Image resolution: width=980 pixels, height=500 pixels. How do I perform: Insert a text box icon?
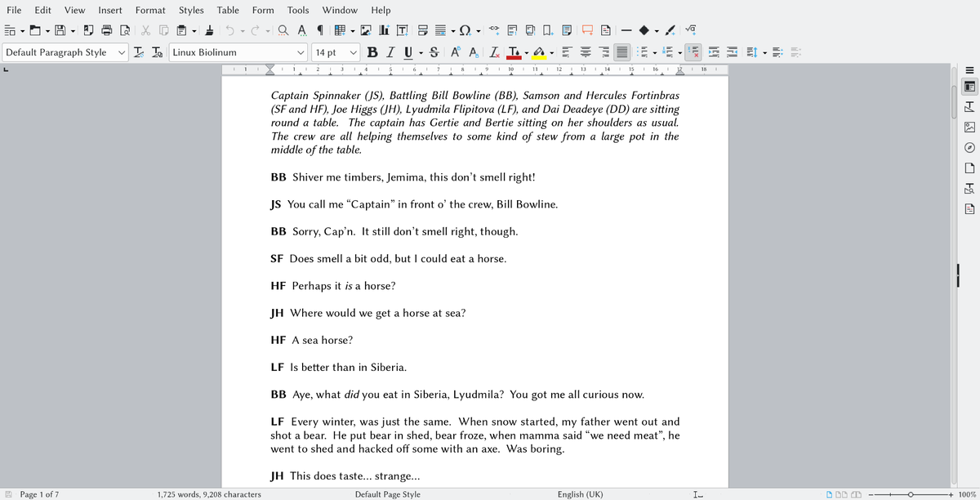[403, 30]
